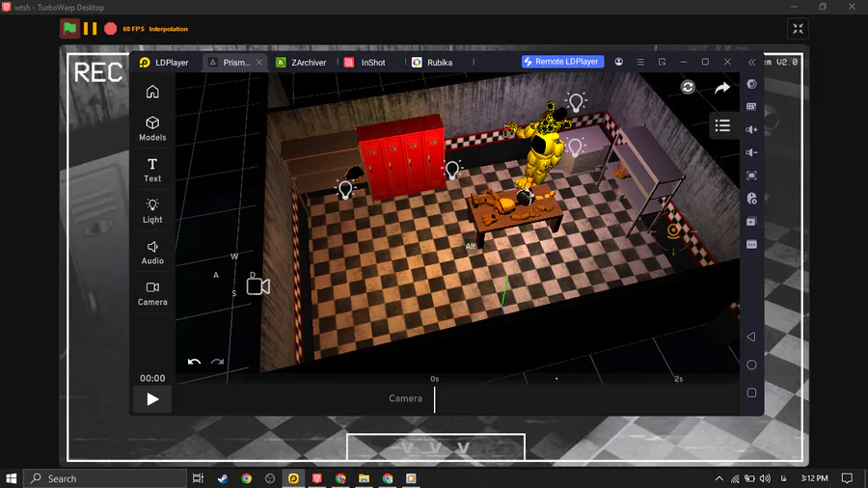Open LDPlayer hamburger menu

(640, 62)
